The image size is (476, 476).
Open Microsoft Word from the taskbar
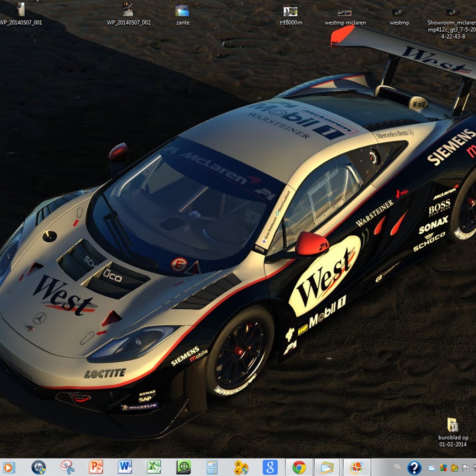pos(125,467)
